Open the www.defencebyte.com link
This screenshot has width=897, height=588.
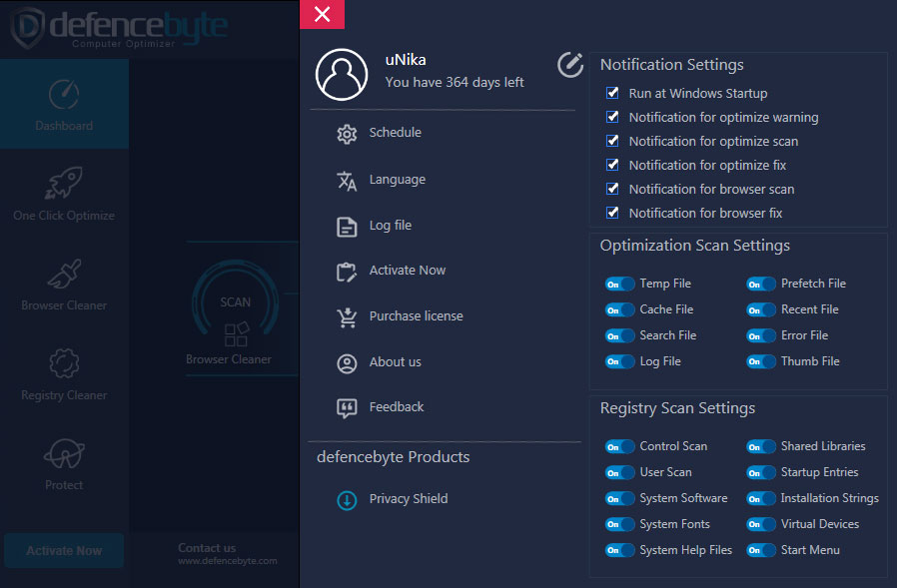(228, 561)
